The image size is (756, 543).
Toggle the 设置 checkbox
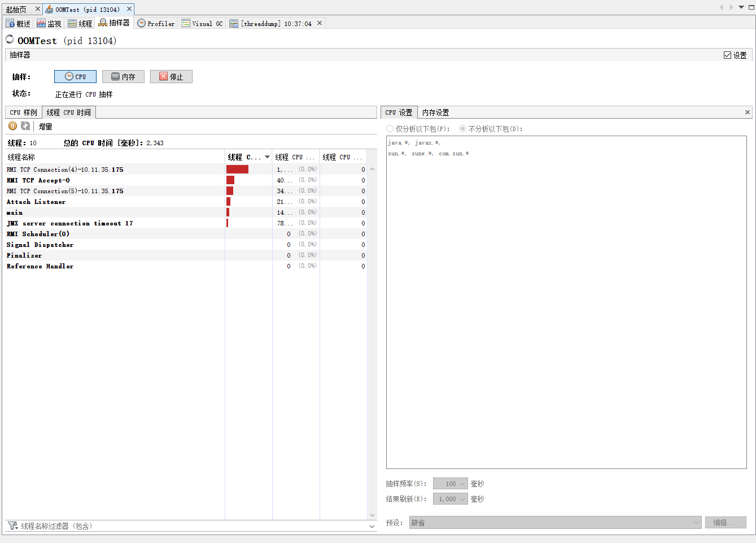(x=727, y=55)
